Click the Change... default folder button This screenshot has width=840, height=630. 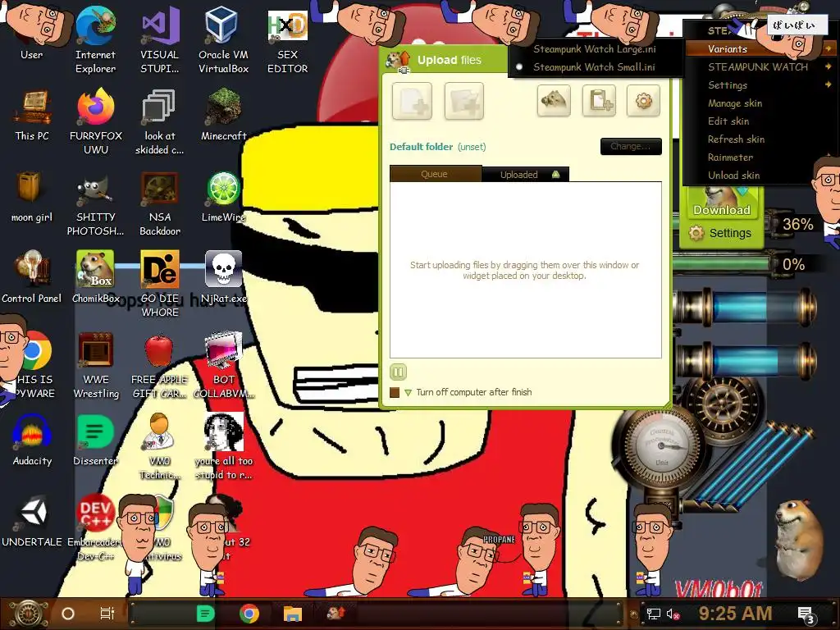pyautogui.click(x=631, y=146)
